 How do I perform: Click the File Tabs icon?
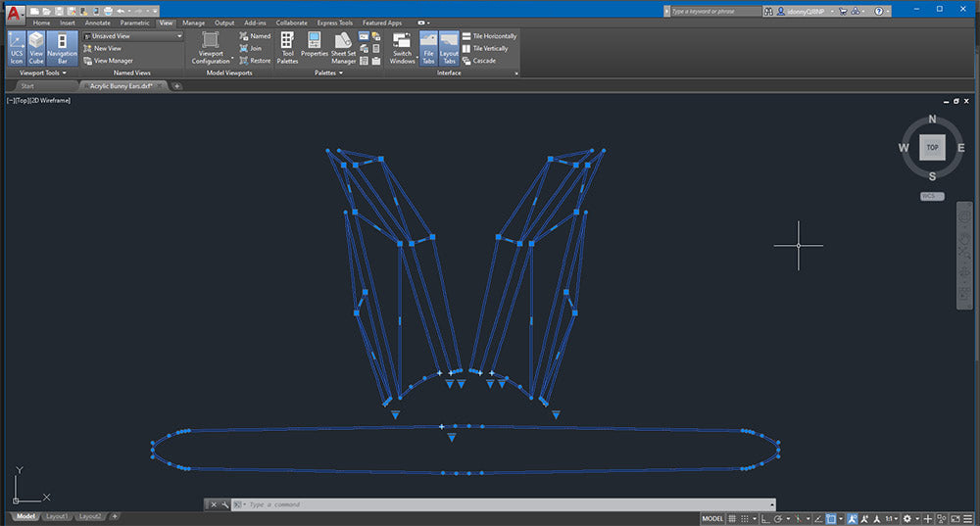point(428,47)
